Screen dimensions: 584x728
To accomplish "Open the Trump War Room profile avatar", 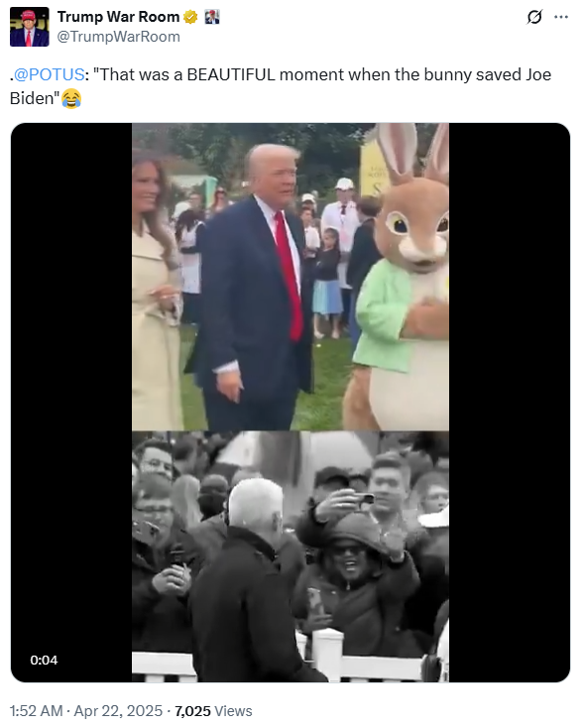I will click(29, 27).
